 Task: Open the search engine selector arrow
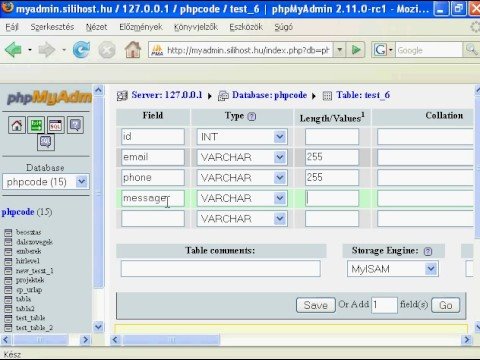391,51
